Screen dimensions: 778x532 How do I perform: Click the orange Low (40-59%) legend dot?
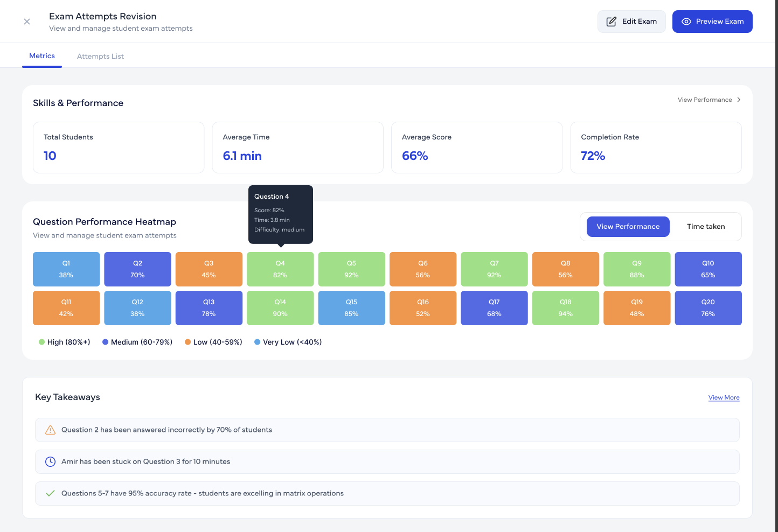coord(188,342)
